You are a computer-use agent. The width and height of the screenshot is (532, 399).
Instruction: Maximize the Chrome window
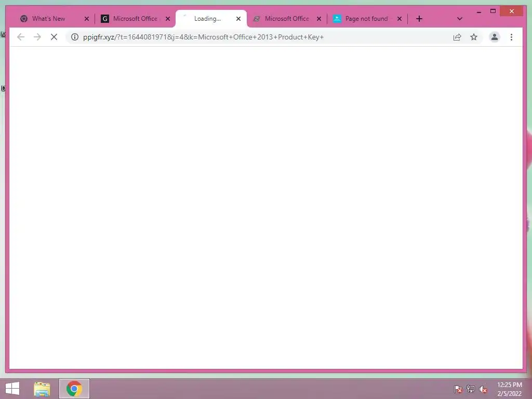(493, 11)
